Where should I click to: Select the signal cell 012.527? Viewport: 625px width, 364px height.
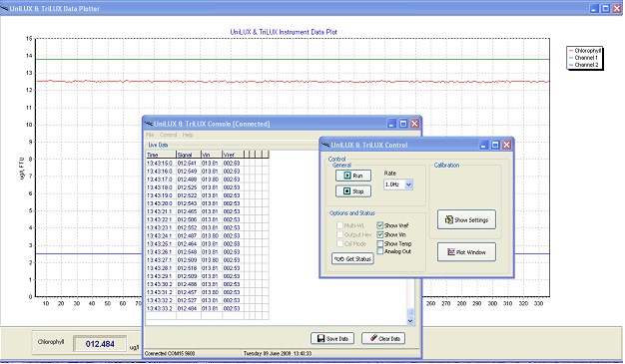pos(188,300)
